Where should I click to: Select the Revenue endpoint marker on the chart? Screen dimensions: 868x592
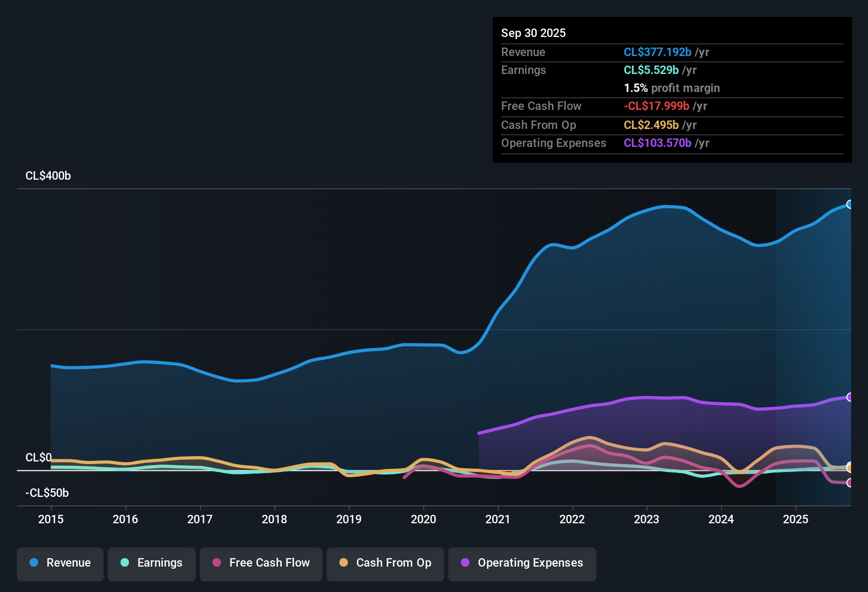point(850,203)
